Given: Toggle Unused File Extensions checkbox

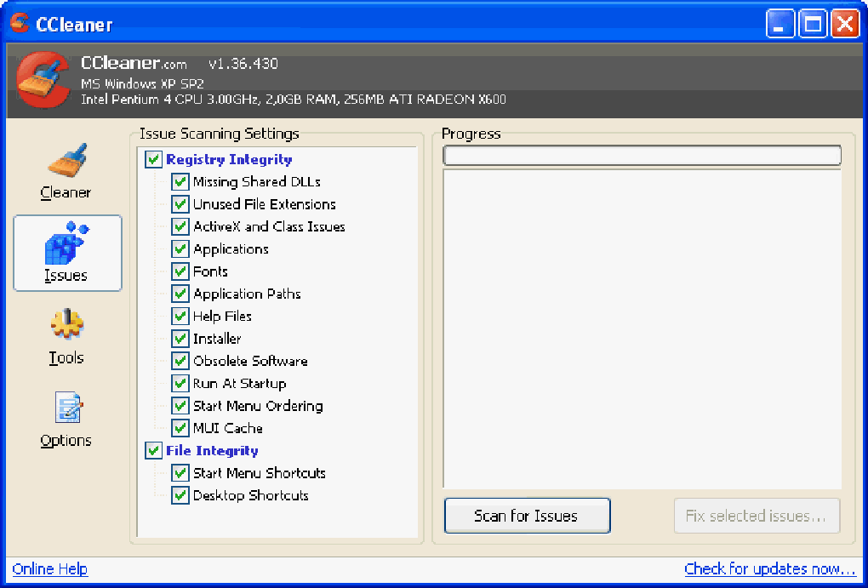Looking at the screenshot, I should coord(180,204).
